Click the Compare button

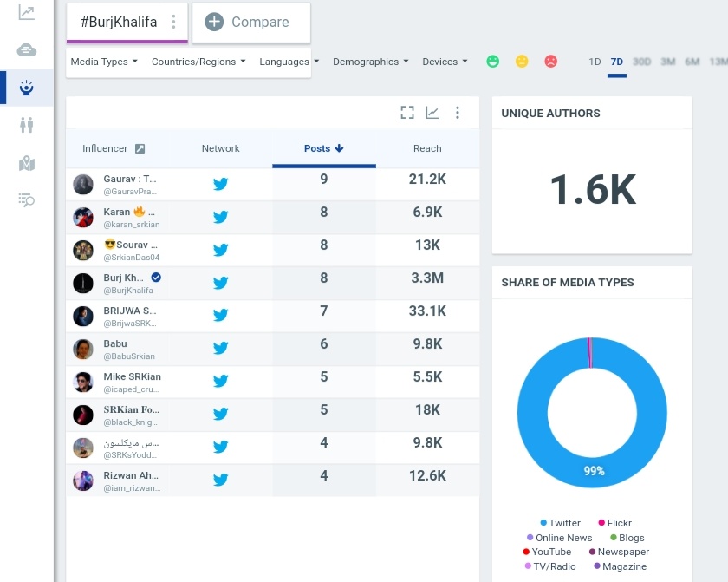click(250, 23)
